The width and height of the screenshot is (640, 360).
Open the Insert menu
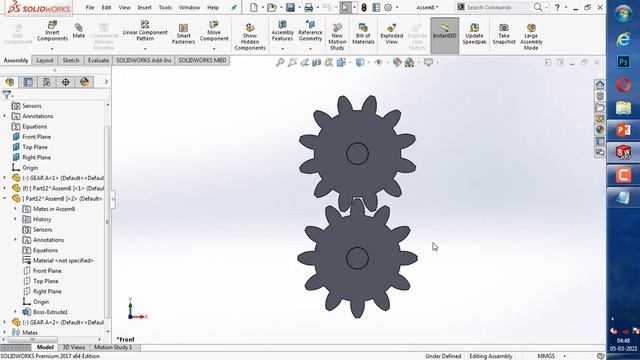coord(144,7)
